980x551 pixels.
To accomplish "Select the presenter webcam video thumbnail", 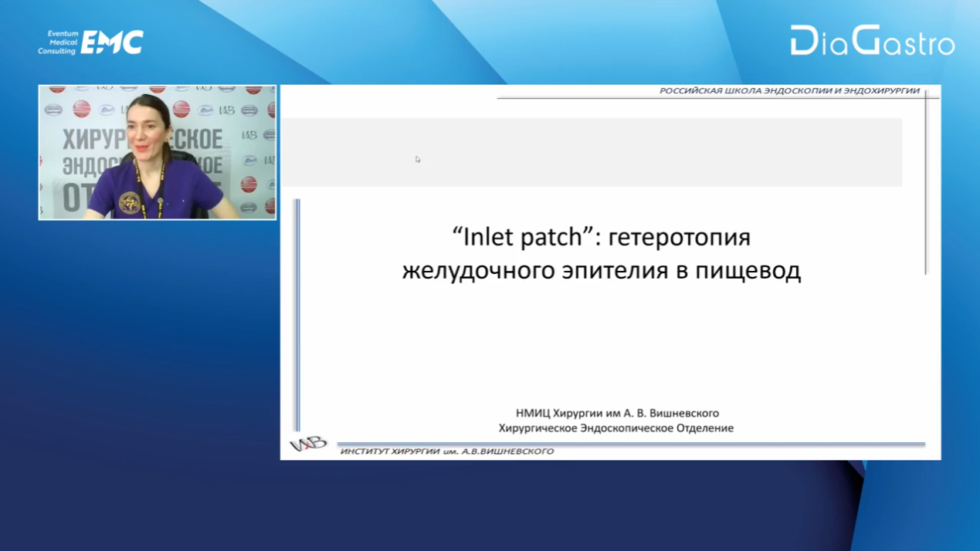I will coord(157,152).
